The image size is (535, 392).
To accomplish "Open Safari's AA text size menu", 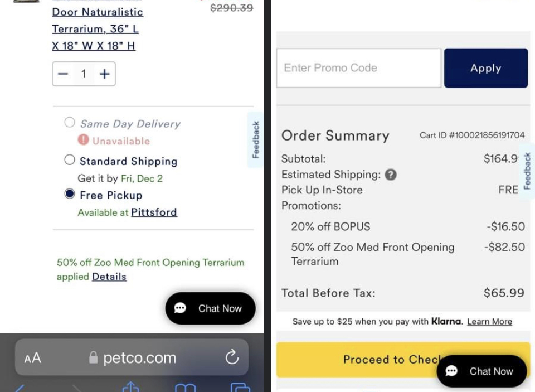I will 32,358.
